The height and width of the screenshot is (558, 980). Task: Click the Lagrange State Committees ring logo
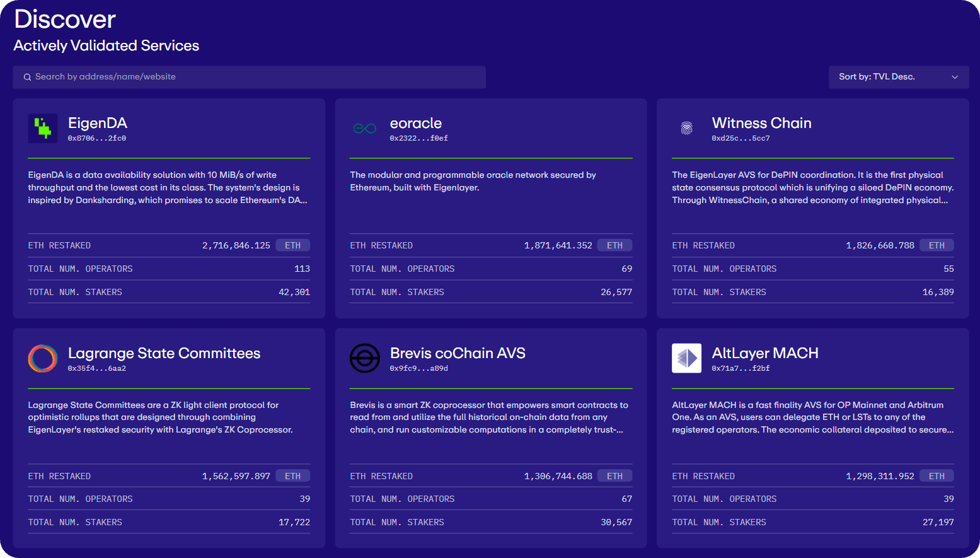point(43,359)
